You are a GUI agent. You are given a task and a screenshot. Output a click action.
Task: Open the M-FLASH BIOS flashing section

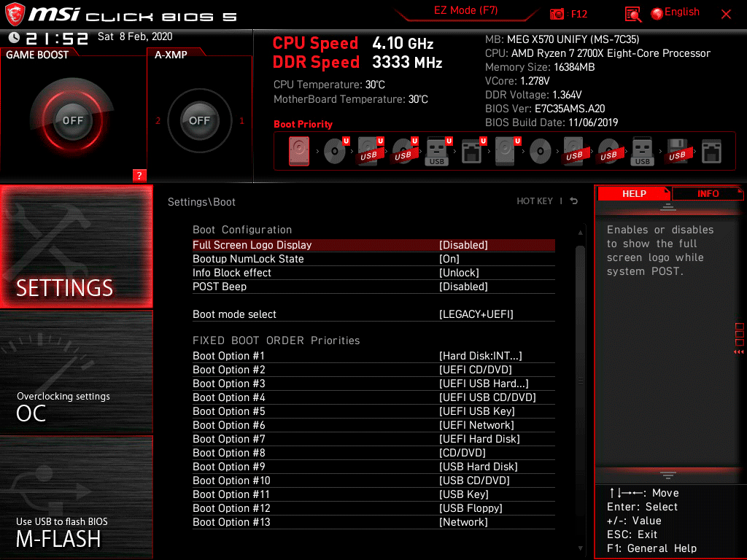tap(76, 497)
